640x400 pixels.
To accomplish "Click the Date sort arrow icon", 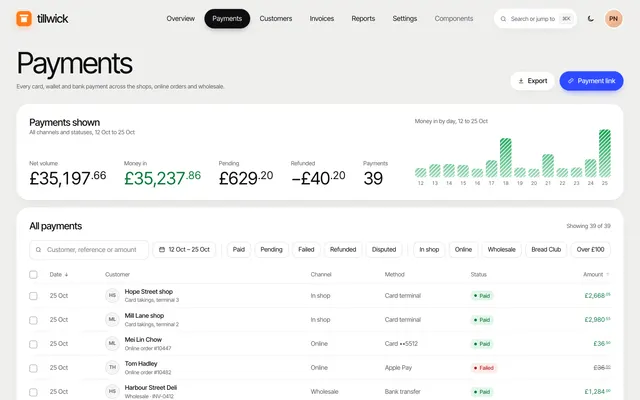I will [66, 275].
